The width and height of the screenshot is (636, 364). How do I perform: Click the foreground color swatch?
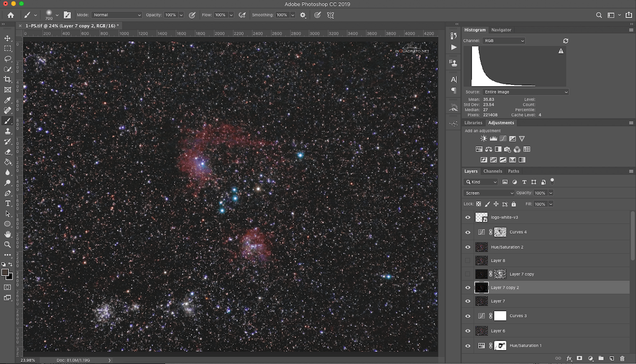[5, 273]
